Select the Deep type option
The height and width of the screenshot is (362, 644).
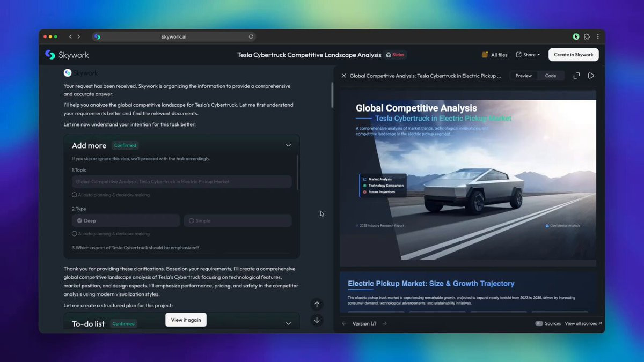[x=126, y=220]
